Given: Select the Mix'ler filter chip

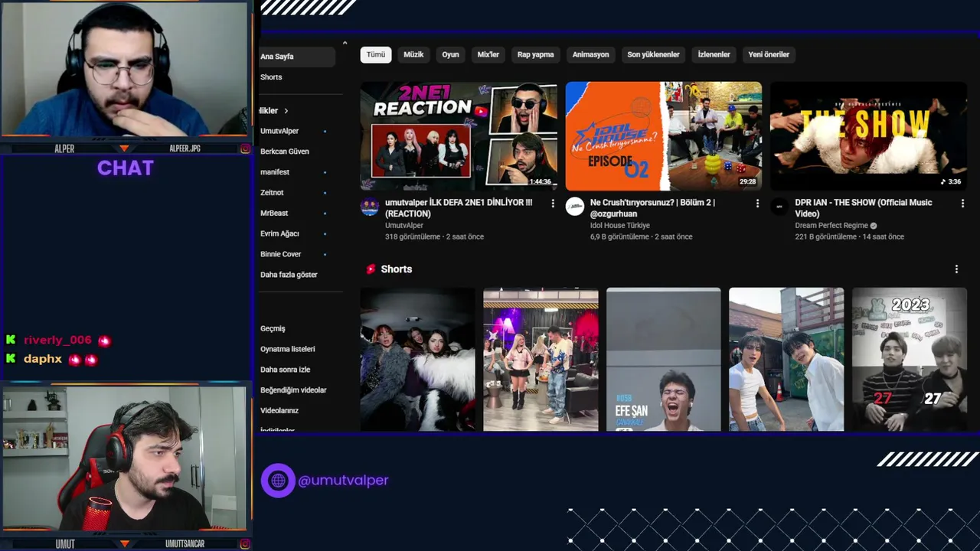Looking at the screenshot, I should tap(488, 54).
